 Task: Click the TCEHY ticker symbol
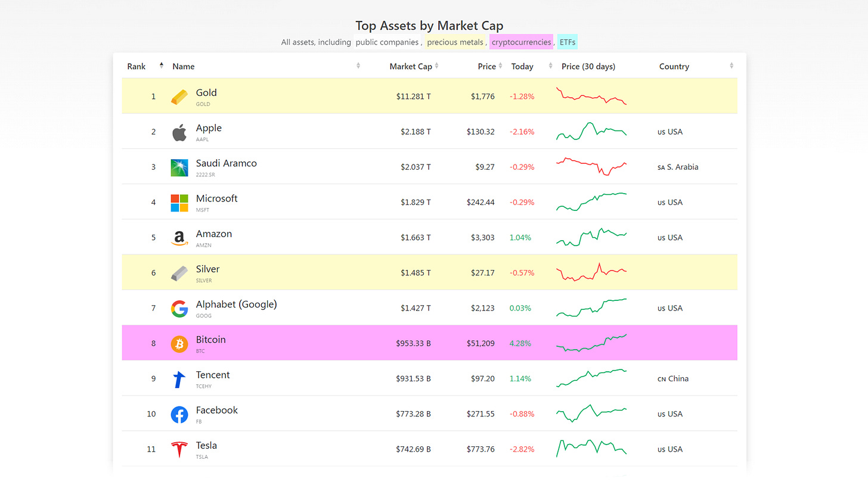coord(204,387)
